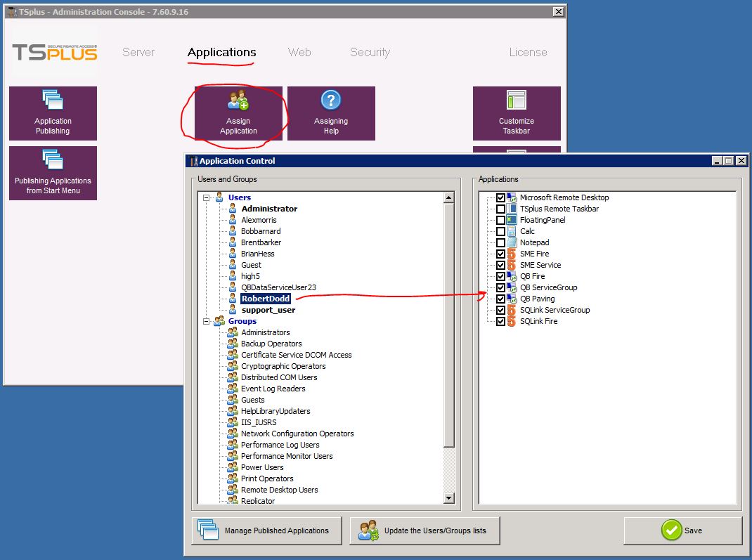
Task: Click the Notepad app icon
Action: [x=512, y=242]
